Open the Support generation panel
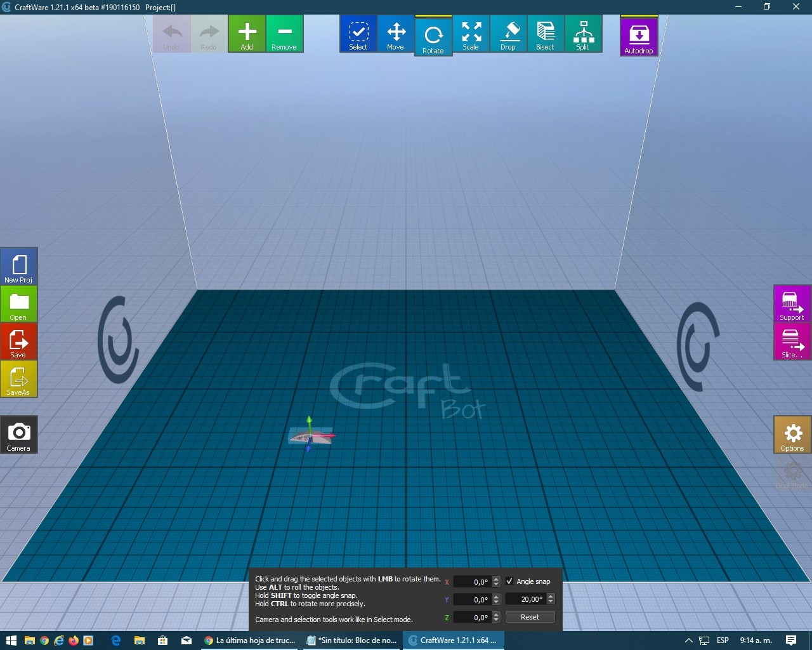The height and width of the screenshot is (650, 812). 792,304
